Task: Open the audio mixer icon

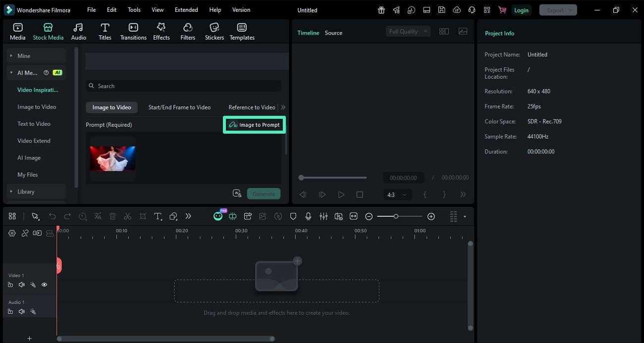Action: 323,216
